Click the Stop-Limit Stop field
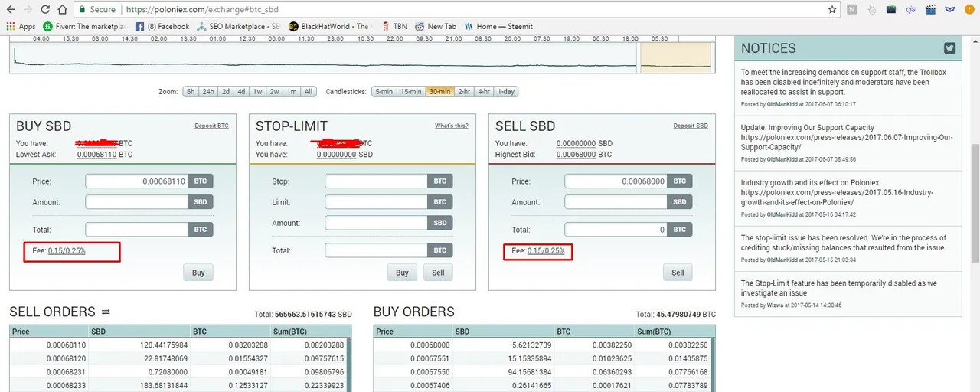Image resolution: width=980 pixels, height=392 pixels. [376, 181]
